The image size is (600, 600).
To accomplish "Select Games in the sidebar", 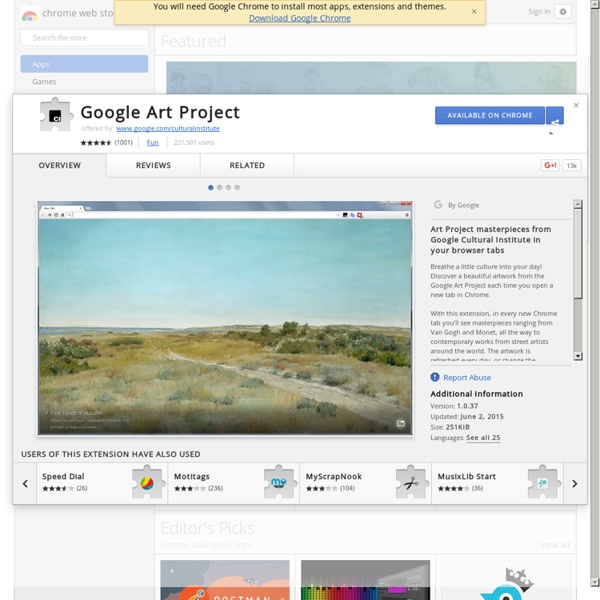I will [x=44, y=82].
